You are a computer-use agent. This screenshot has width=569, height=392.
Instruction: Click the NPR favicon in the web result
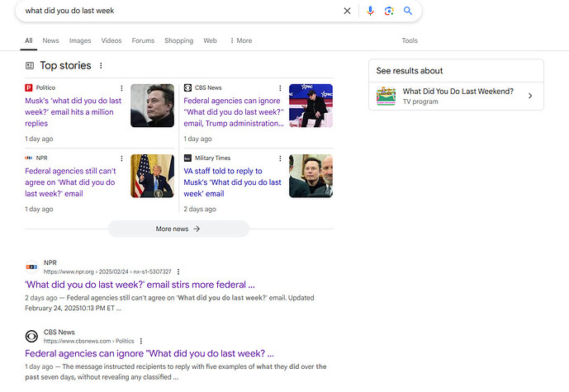click(x=31, y=267)
